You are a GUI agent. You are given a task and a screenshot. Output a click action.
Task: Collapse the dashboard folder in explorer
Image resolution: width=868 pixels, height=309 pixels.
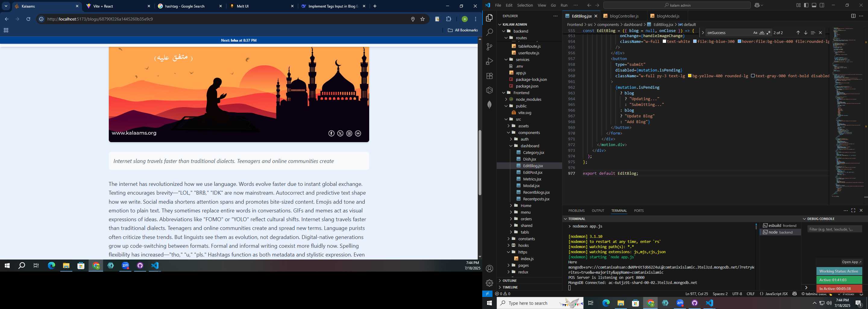[x=511, y=146]
